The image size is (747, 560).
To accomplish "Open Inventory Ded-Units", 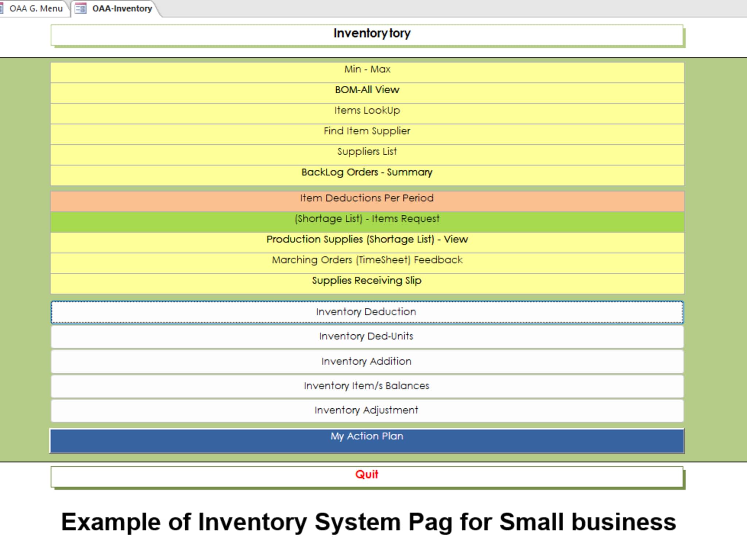I will coord(367,336).
